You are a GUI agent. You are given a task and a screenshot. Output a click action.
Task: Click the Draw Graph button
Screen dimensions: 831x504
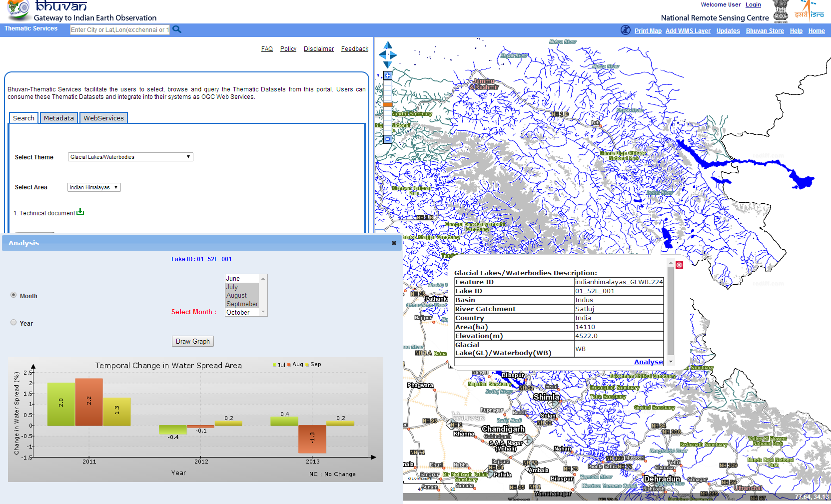(193, 341)
